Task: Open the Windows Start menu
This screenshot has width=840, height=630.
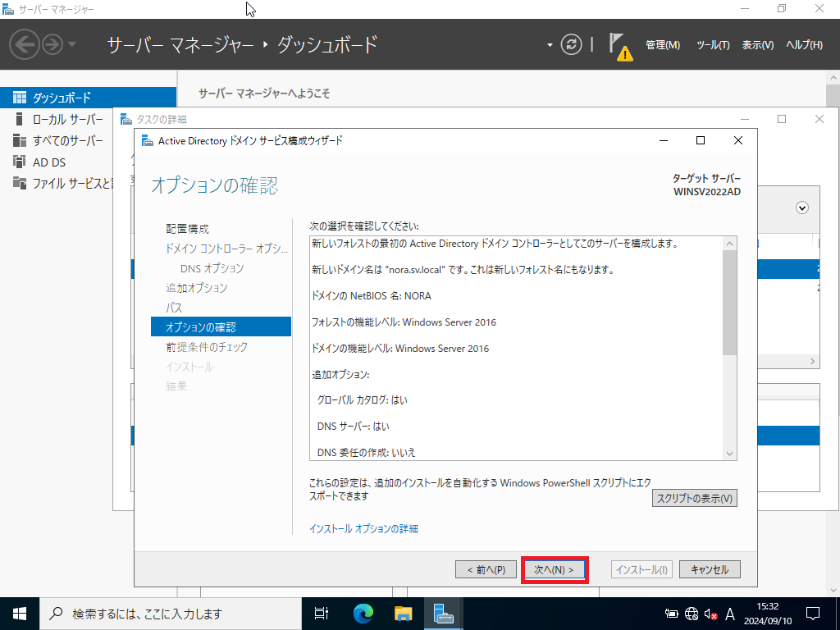Action: pos(20,614)
